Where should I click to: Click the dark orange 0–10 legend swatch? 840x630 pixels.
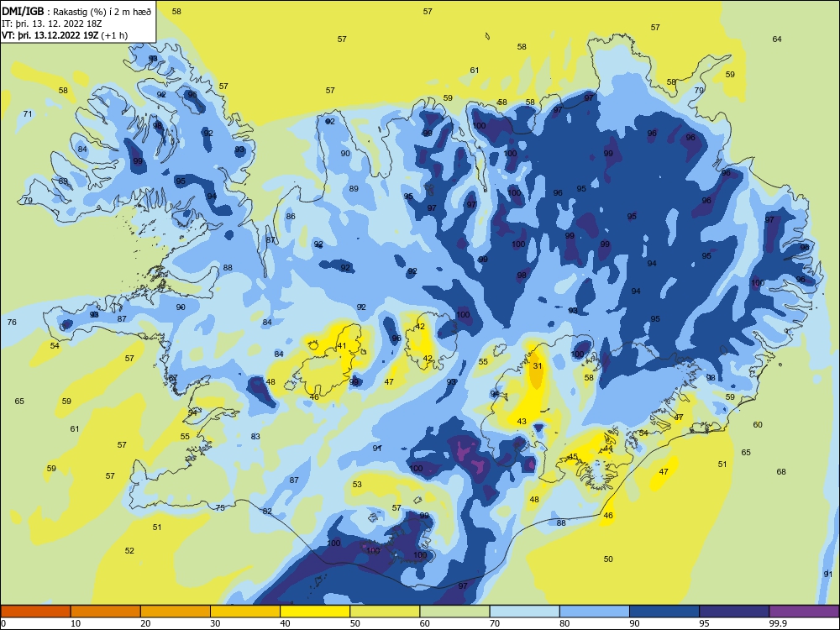pyautogui.click(x=35, y=612)
